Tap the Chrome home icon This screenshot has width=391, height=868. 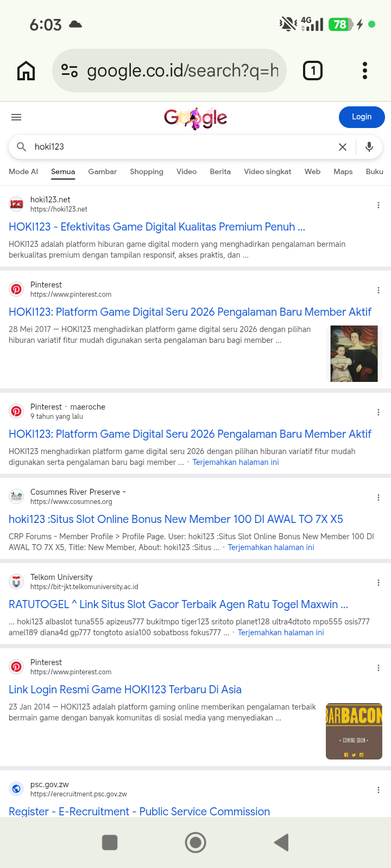(26, 71)
